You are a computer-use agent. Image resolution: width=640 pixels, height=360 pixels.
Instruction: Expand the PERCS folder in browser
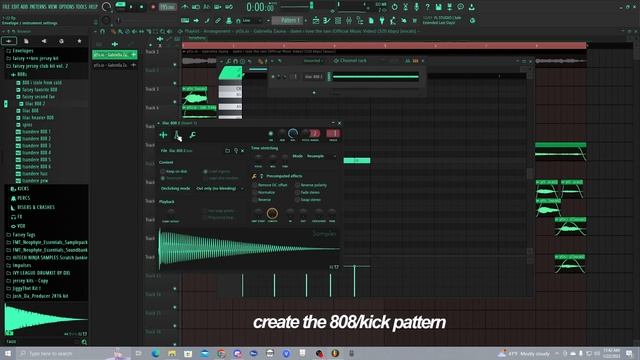pyautogui.click(x=23, y=198)
